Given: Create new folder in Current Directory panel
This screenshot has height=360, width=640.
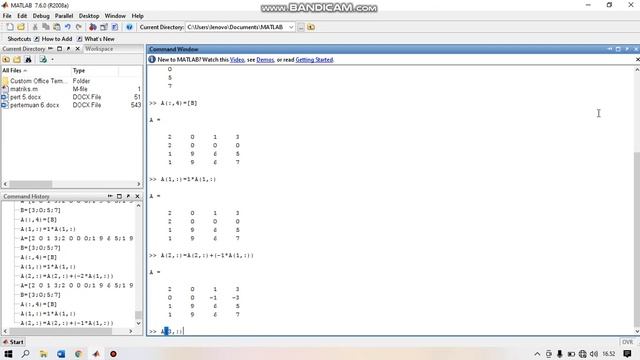Looking at the screenshot, I should coord(17,60).
